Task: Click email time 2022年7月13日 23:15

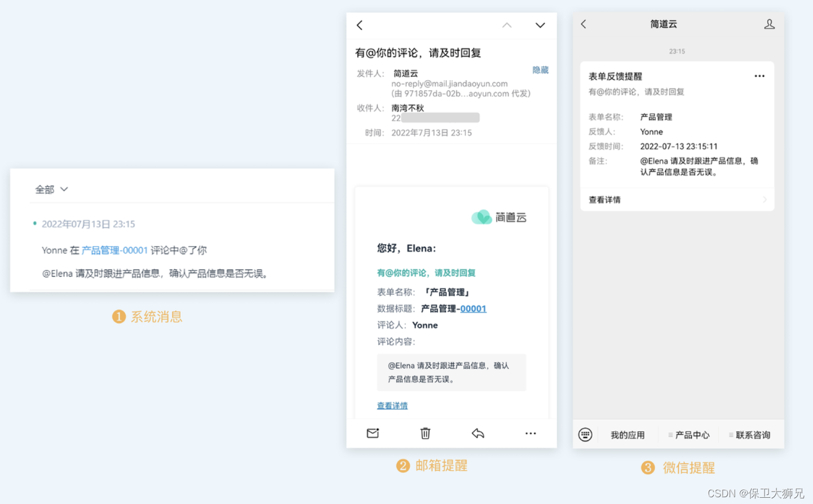Action: 431,132
